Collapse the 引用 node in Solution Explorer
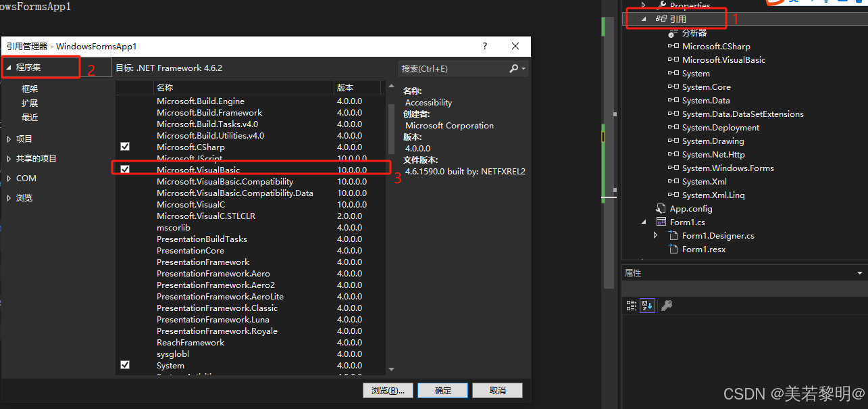 click(642, 19)
